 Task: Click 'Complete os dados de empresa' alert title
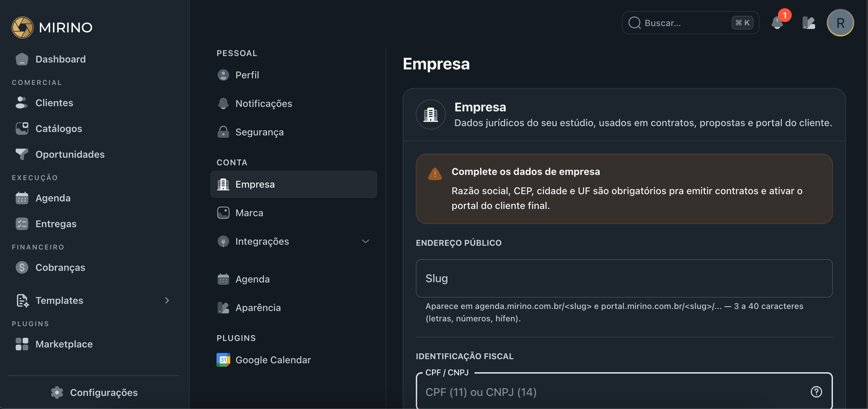tap(526, 172)
